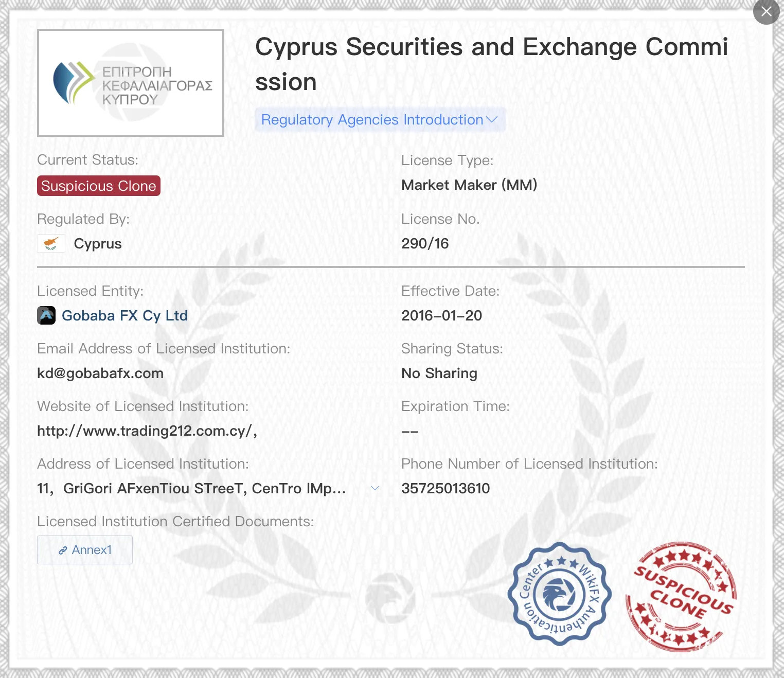
Task: Open the Annex1 certified document
Action: pyautogui.click(x=85, y=550)
